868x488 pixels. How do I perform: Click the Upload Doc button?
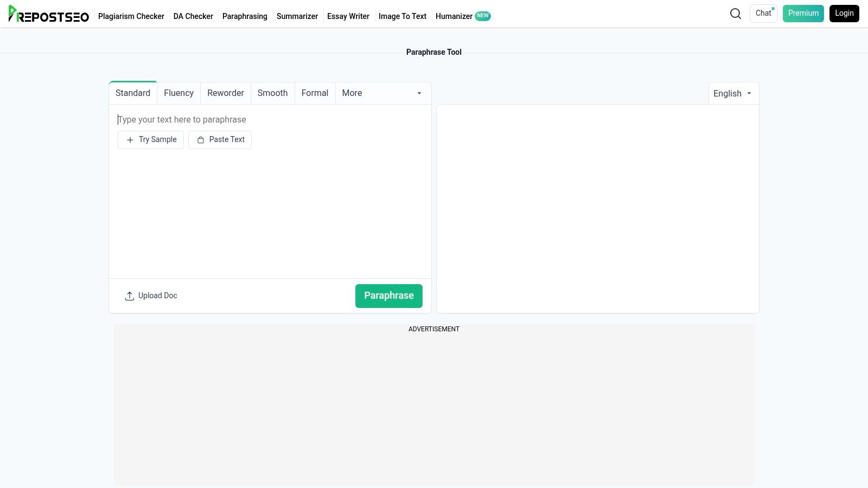pos(151,296)
